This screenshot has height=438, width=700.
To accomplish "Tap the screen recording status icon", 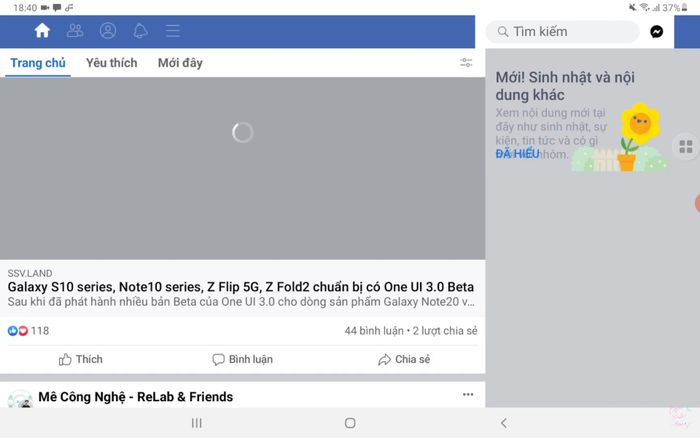I will tap(45, 8).
